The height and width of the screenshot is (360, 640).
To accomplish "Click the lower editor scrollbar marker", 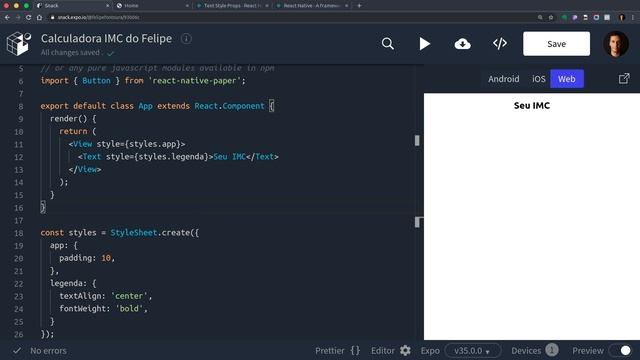I will point(417,222).
